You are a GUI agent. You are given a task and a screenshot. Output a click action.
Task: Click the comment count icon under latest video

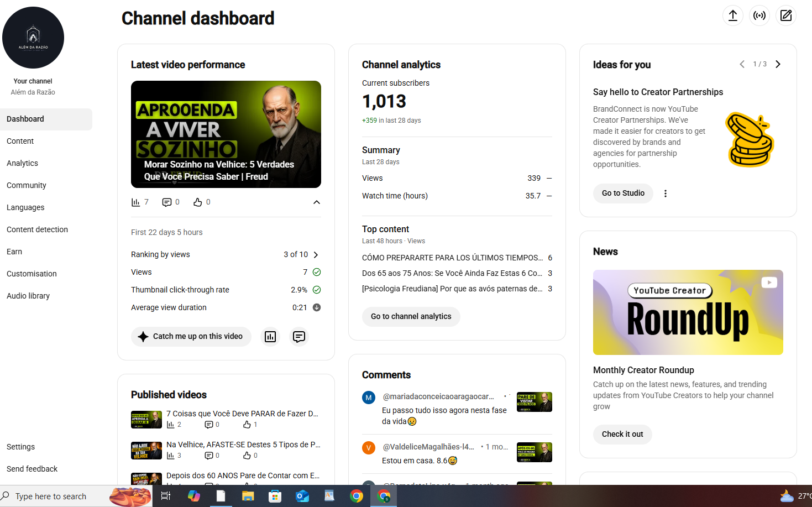click(167, 202)
